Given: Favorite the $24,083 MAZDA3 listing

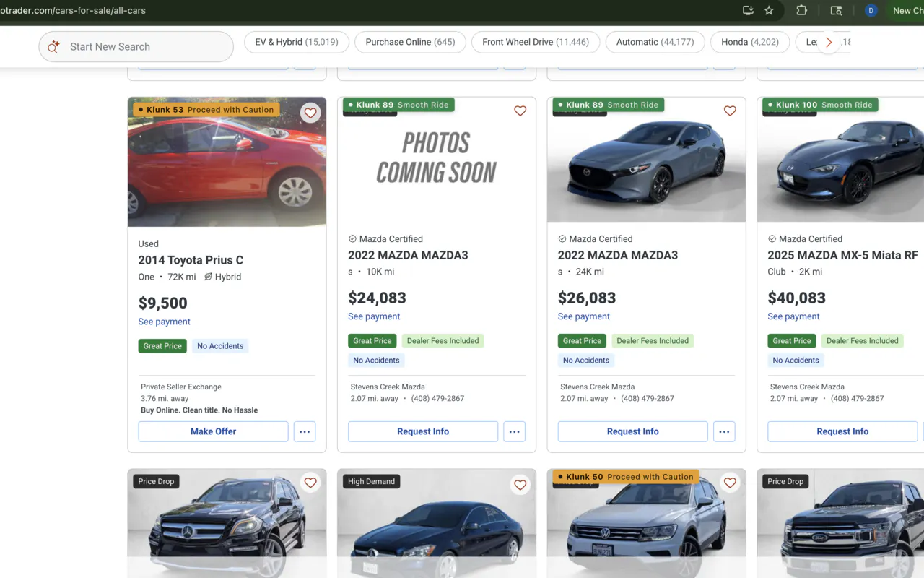Looking at the screenshot, I should (520, 111).
